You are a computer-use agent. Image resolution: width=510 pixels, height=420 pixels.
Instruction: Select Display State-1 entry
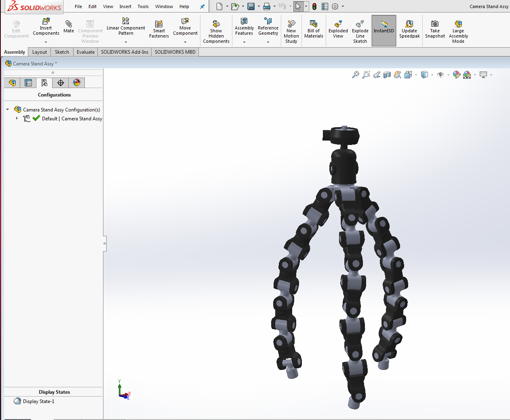pyautogui.click(x=34, y=401)
